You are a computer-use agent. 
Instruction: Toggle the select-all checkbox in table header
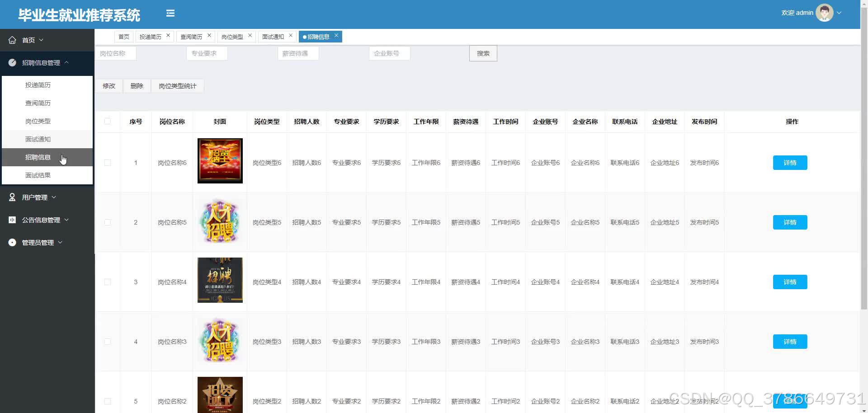108,121
